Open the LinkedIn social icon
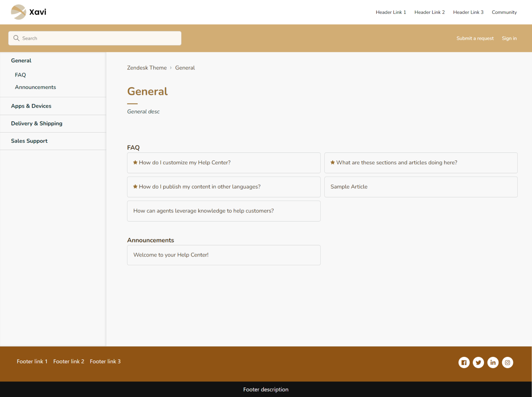 pos(493,362)
